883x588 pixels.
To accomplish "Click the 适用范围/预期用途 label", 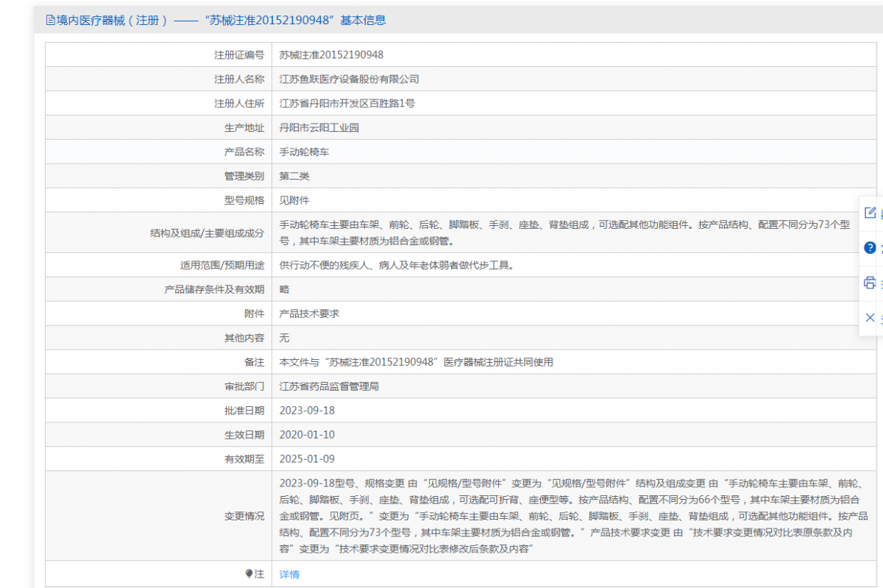I will coord(222,265).
